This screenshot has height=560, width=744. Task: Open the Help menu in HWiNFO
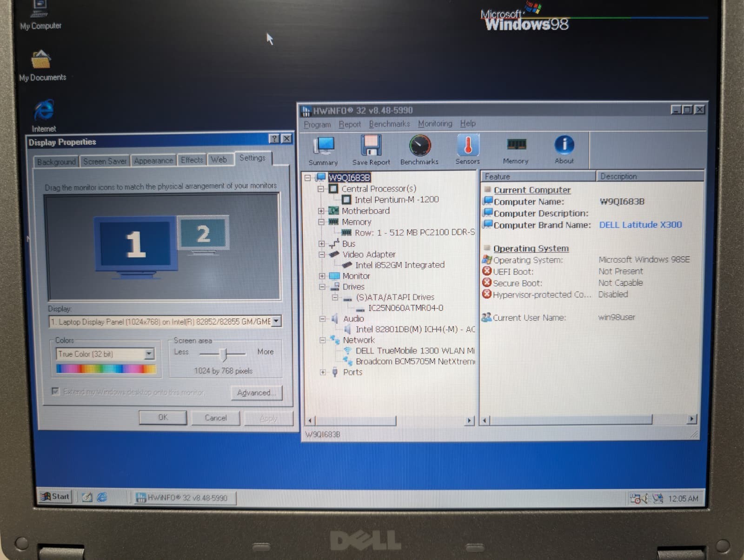468,123
